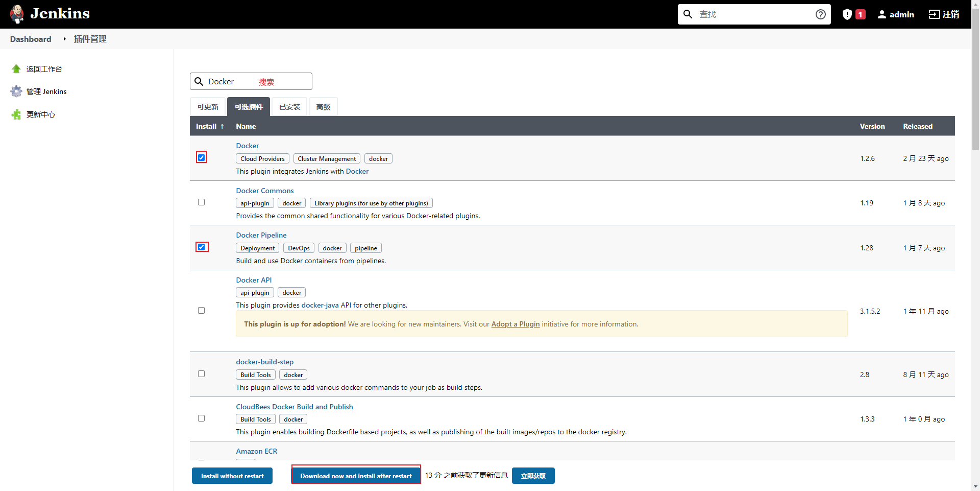This screenshot has height=491, width=980.
Task: Open CloudBees Docker Build and Publish link
Action: [295, 407]
